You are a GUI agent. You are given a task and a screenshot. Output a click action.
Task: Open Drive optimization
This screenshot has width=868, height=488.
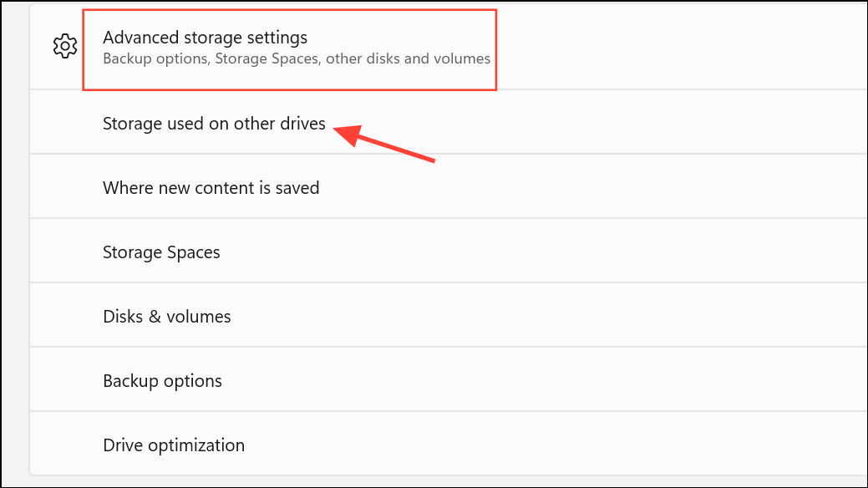pyautogui.click(x=173, y=445)
